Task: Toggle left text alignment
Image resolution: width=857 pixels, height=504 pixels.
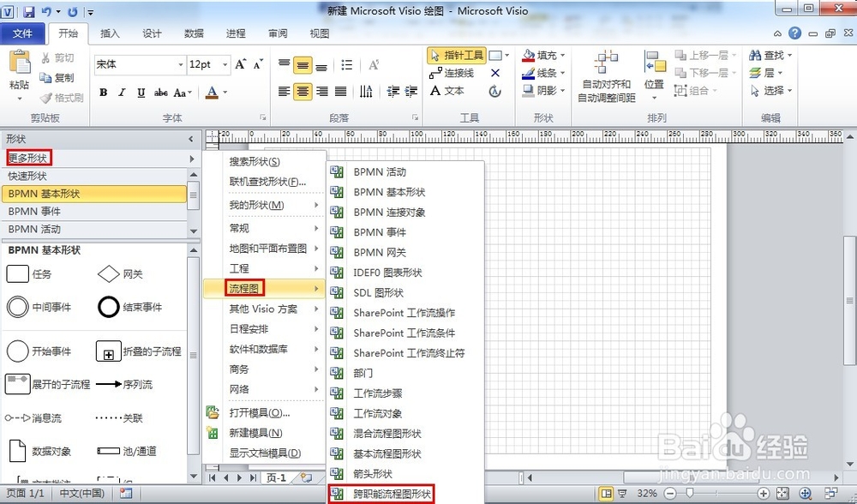Action: (284, 92)
